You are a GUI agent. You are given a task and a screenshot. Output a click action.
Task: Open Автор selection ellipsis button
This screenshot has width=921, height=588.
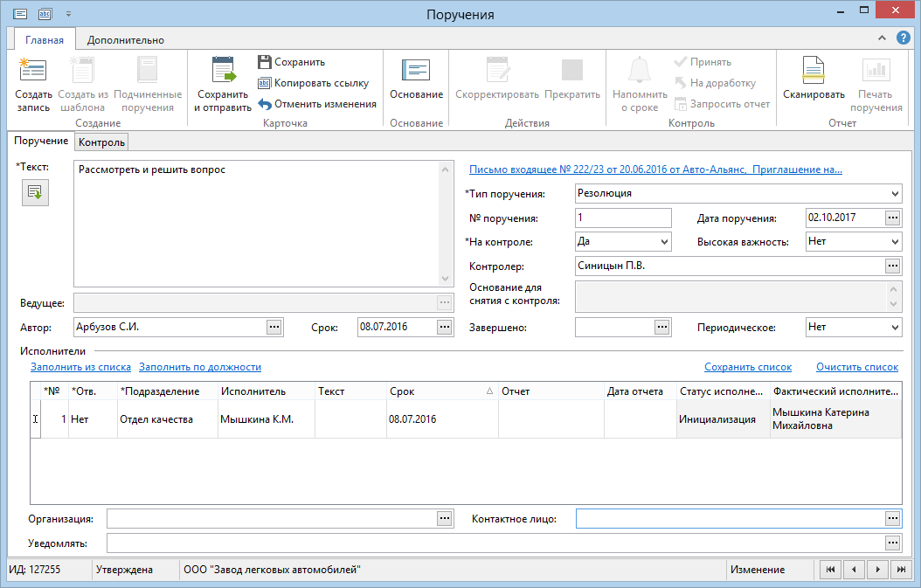pyautogui.click(x=274, y=327)
